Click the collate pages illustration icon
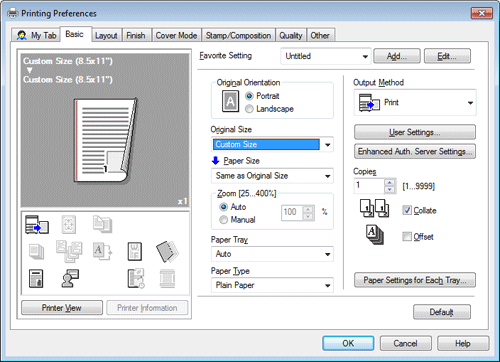Screen dimensions: 500x362 (x=374, y=208)
